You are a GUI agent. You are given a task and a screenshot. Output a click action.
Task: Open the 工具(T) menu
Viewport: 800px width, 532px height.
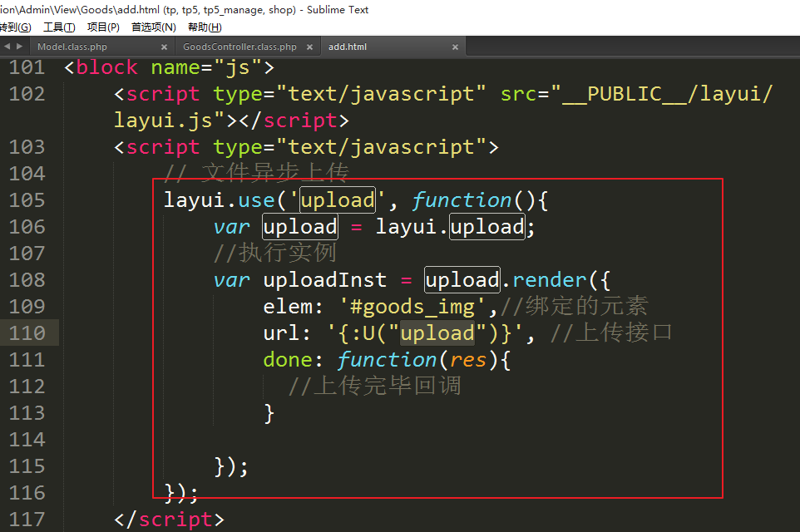[x=58, y=27]
